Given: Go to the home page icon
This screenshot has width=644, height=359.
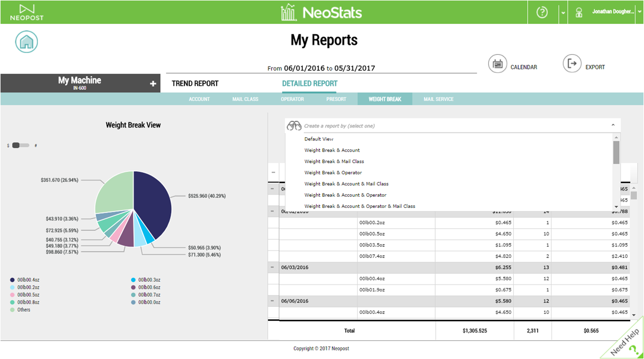Looking at the screenshot, I should tap(27, 41).
